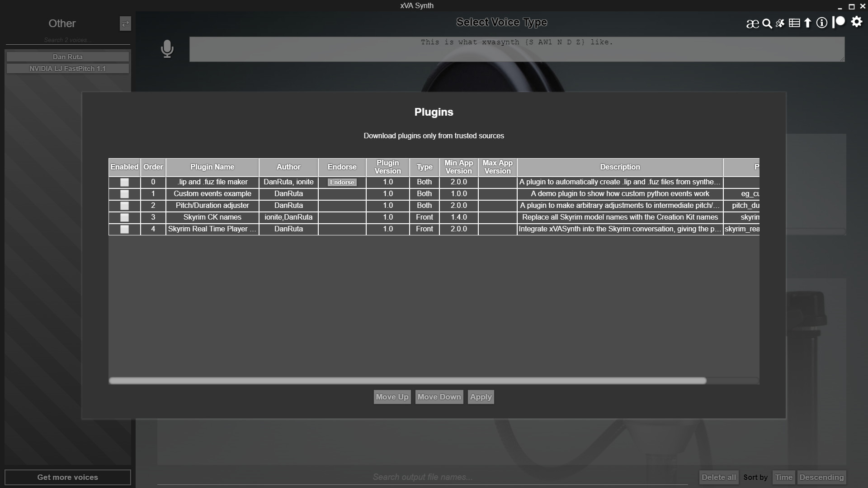This screenshot has height=488, width=868.
Task: Click the Endorse button for first plugin
Action: coord(342,182)
